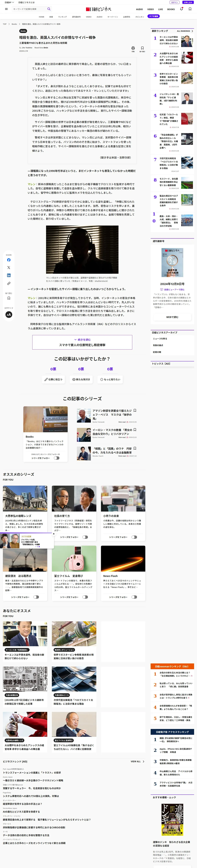Image resolution: width=197 pixels, height=868 pixels.
Task: Share the article on X
Action: 9,267
